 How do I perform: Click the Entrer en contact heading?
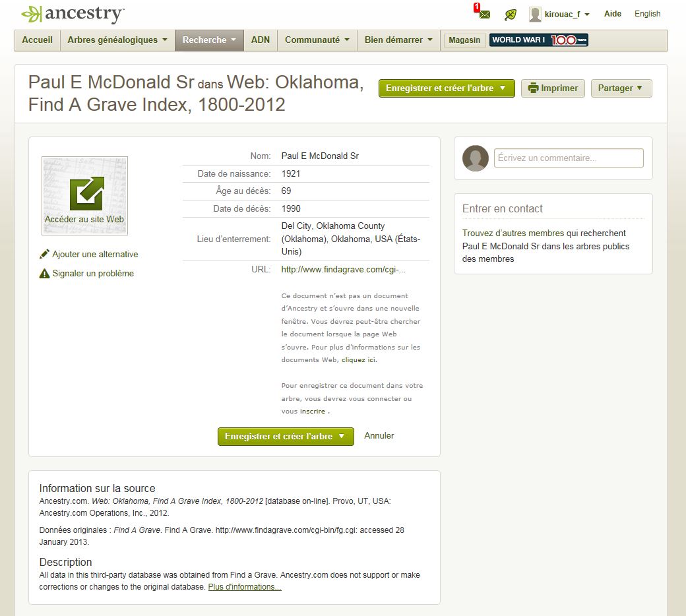502,208
